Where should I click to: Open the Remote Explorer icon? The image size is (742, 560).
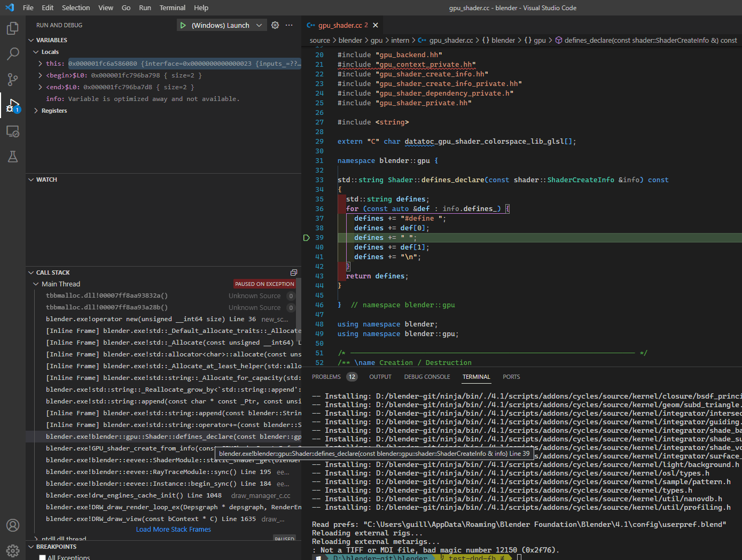pyautogui.click(x=12, y=131)
